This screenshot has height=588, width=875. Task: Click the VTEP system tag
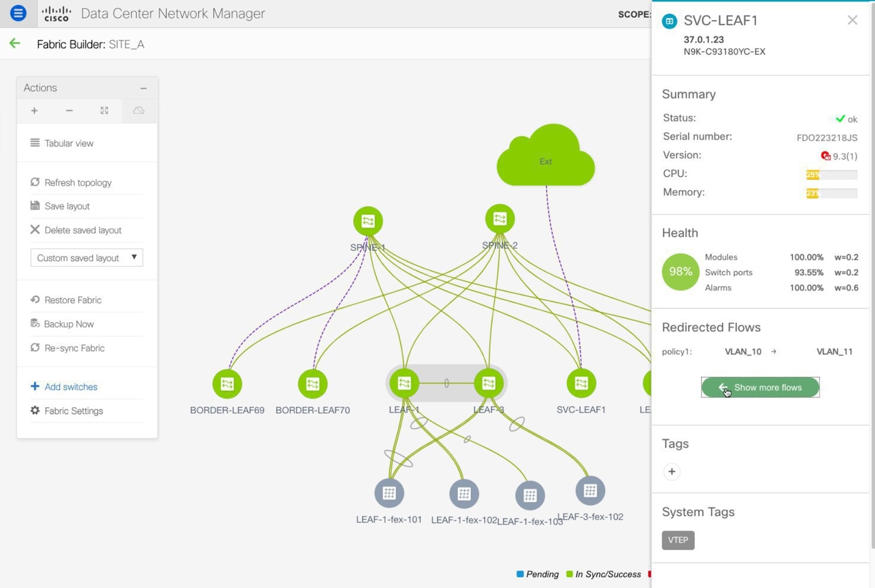[x=678, y=540]
